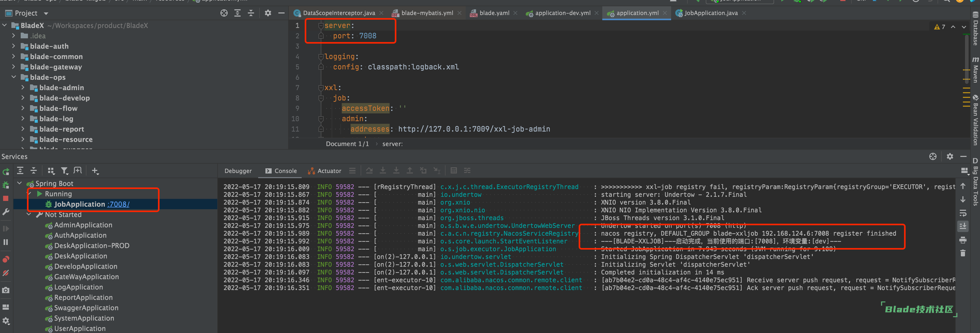This screenshot has width=980, height=333.
Task: Print console output via printer icon
Action: click(x=963, y=240)
